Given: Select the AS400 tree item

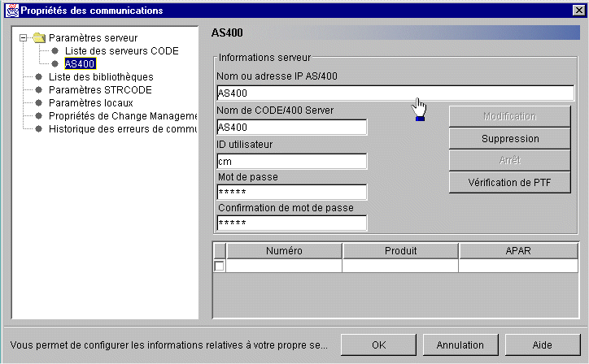Looking at the screenshot, I should pos(80,64).
